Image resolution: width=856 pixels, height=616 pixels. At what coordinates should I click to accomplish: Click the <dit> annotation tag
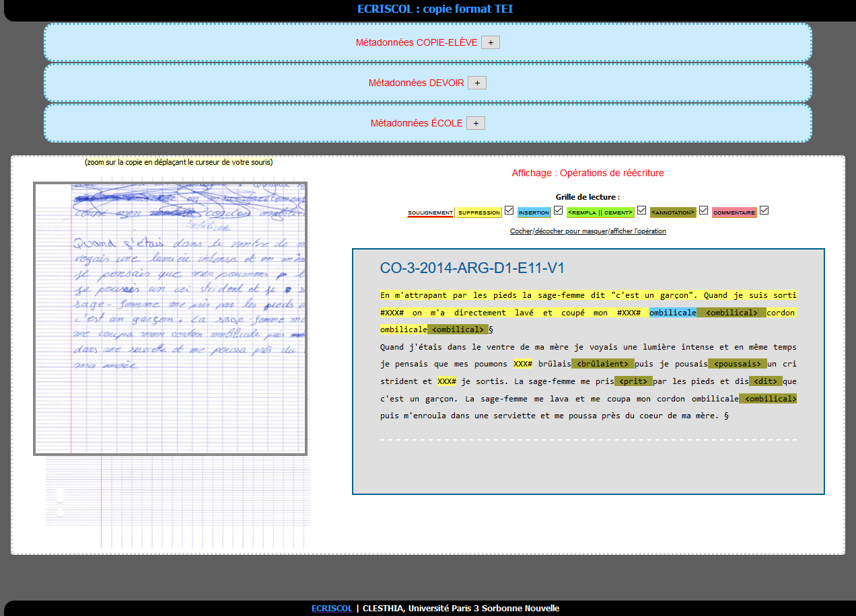766,381
